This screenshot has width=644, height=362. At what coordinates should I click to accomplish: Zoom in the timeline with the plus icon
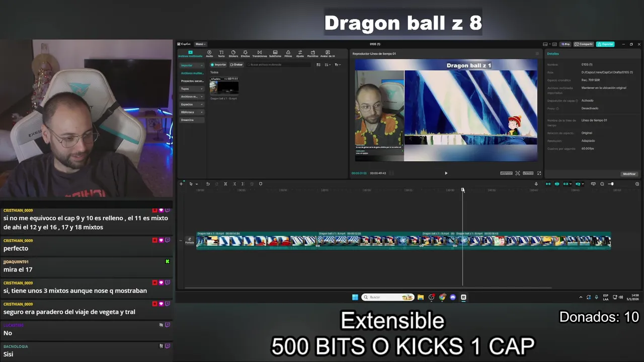(x=637, y=184)
